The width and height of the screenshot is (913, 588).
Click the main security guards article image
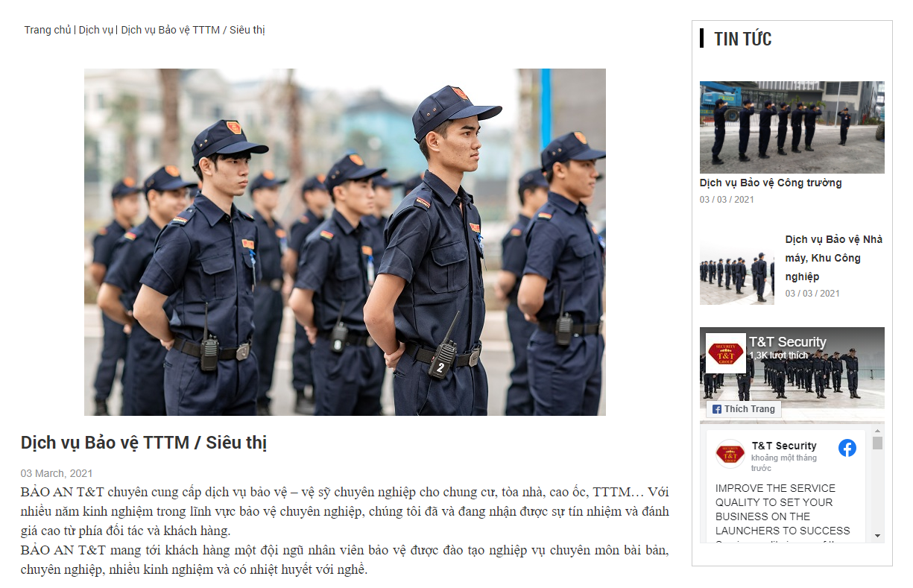pos(345,242)
